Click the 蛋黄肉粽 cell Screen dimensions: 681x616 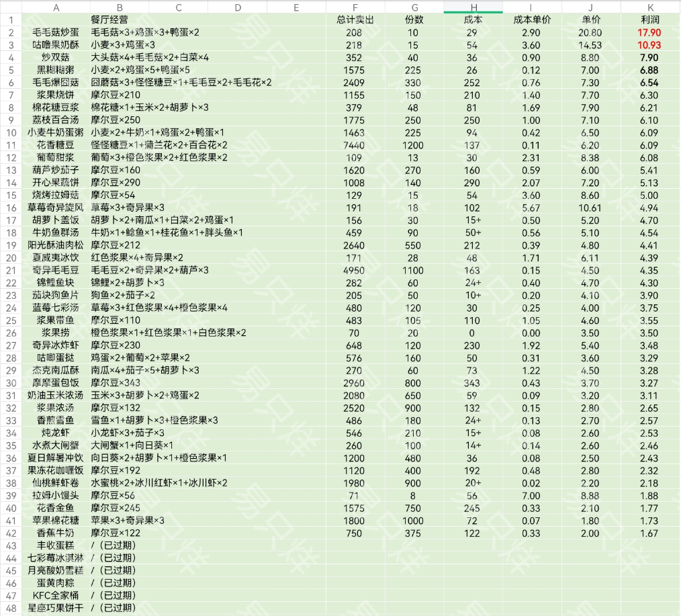tap(56, 583)
